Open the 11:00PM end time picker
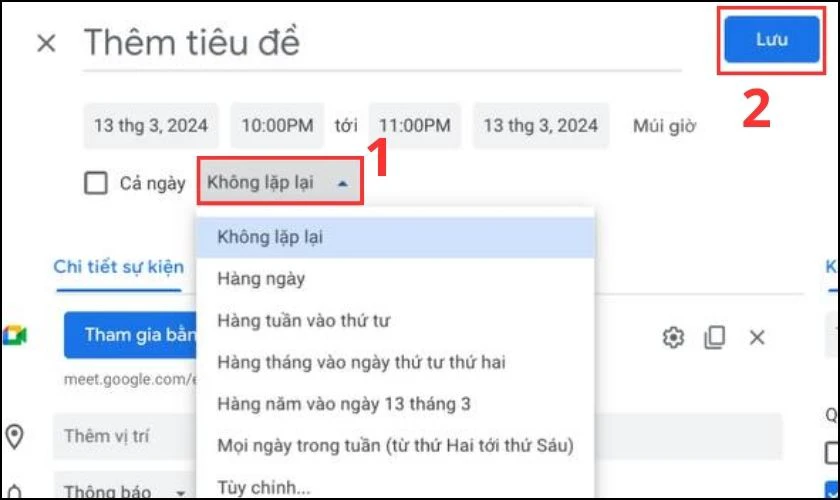The image size is (840, 500). click(415, 125)
